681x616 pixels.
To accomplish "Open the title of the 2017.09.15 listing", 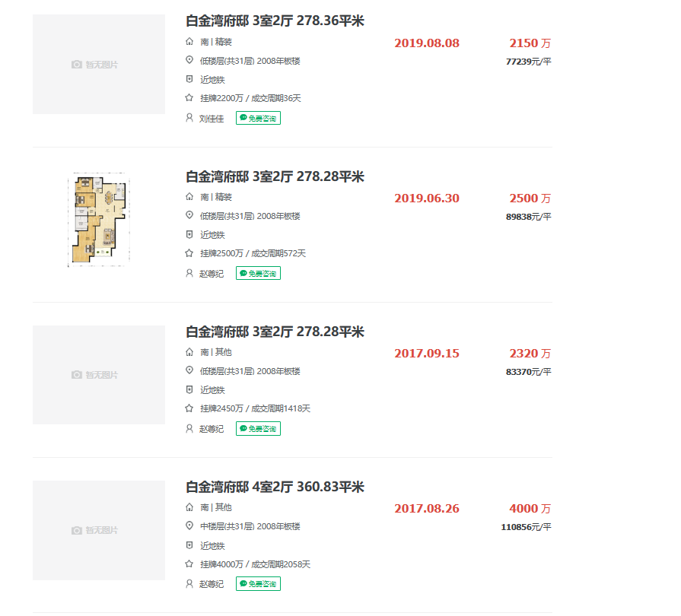I will click(x=275, y=332).
